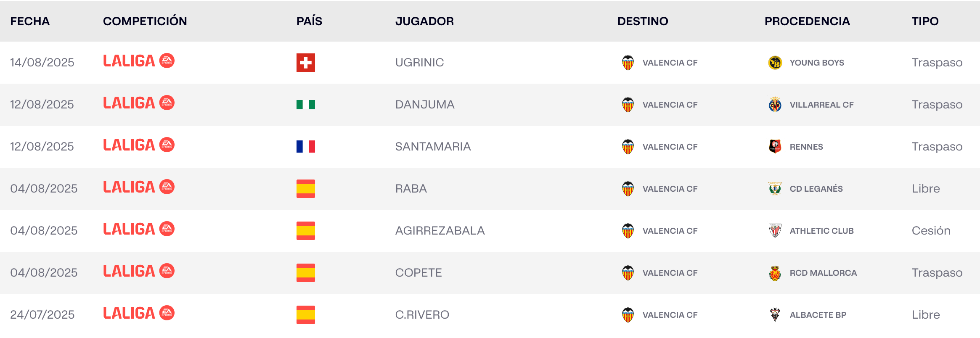Click the Rennes club crest
The image size is (980, 338).
[x=775, y=147]
